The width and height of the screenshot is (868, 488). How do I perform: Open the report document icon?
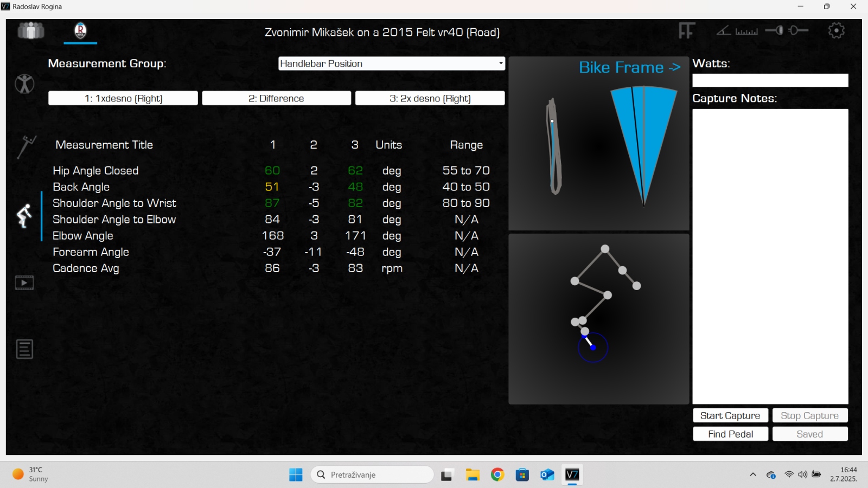click(x=24, y=349)
